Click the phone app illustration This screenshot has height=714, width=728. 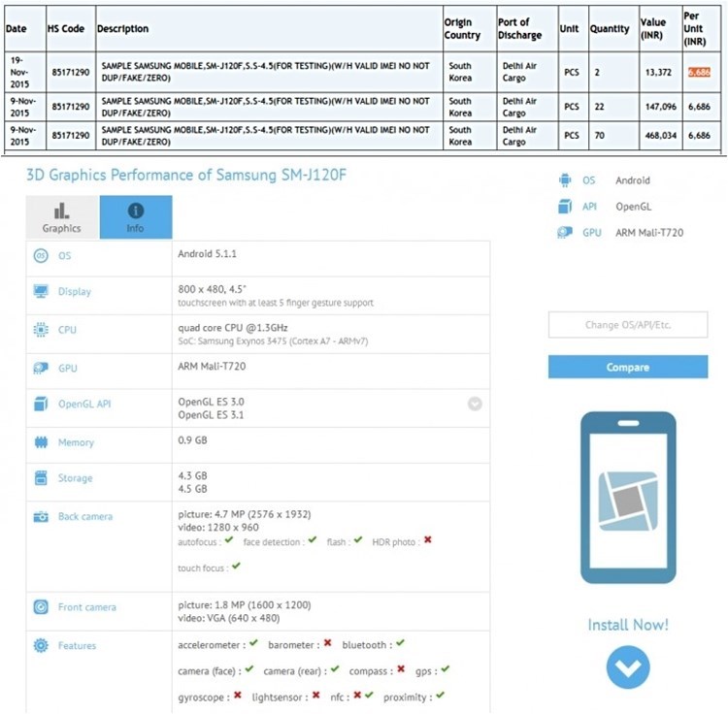[628, 498]
